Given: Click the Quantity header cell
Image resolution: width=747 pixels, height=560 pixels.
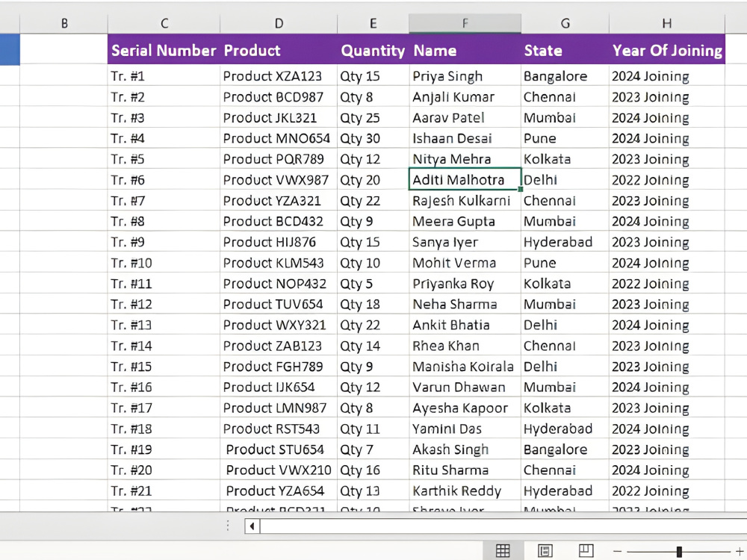Looking at the screenshot, I should pyautogui.click(x=373, y=50).
